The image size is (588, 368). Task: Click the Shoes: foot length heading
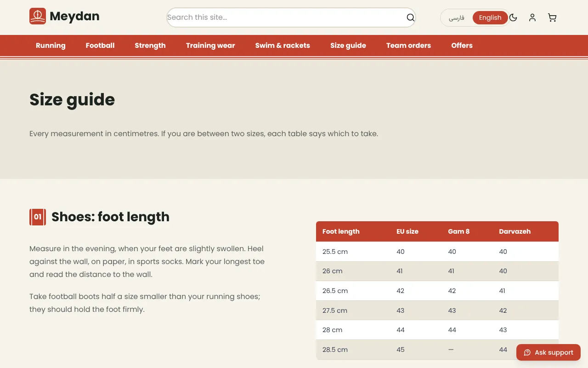[110, 217]
